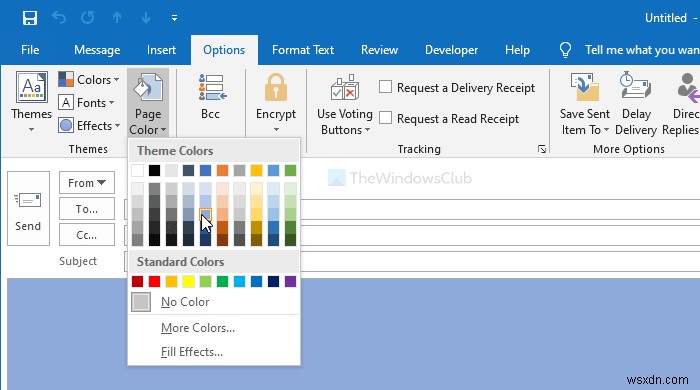Enable Request a Delivery Receipt checkbox
The height and width of the screenshot is (390, 700).
click(385, 87)
